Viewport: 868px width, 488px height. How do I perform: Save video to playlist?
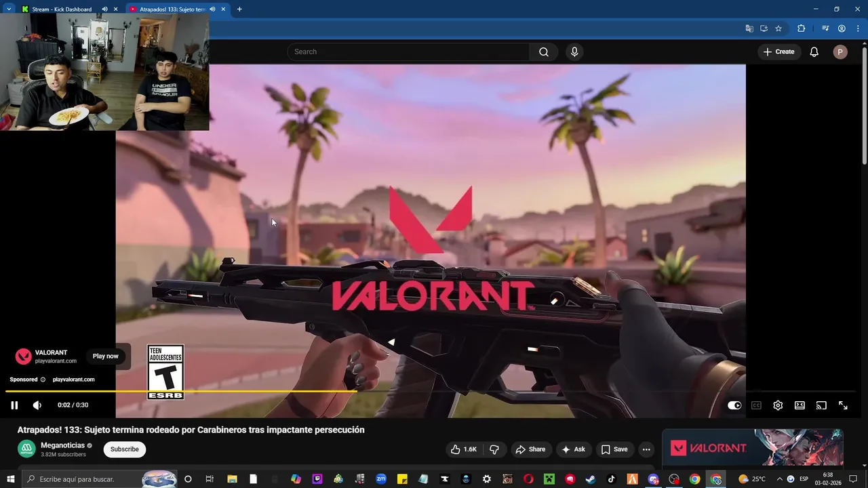point(614,449)
